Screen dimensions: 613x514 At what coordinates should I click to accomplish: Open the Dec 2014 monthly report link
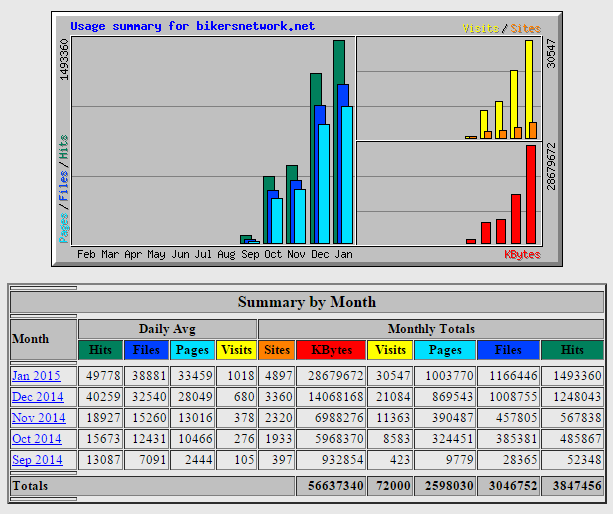tap(38, 397)
